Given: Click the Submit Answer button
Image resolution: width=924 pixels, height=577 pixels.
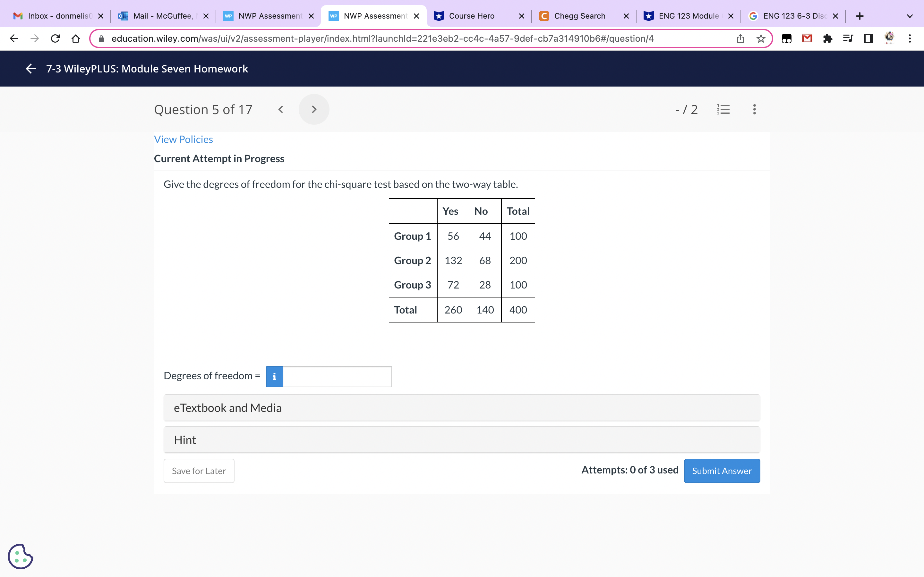Looking at the screenshot, I should pyautogui.click(x=722, y=471).
